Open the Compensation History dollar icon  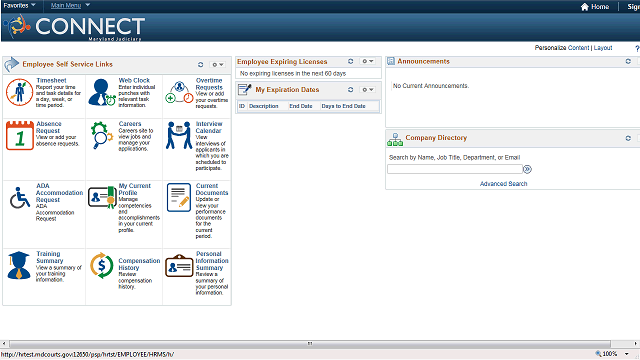(x=102, y=265)
